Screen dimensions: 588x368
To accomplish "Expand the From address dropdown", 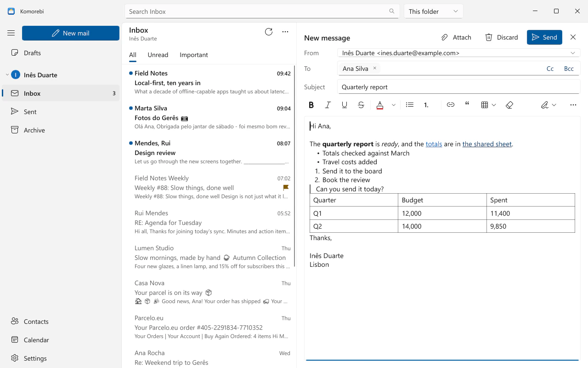I will tap(573, 53).
